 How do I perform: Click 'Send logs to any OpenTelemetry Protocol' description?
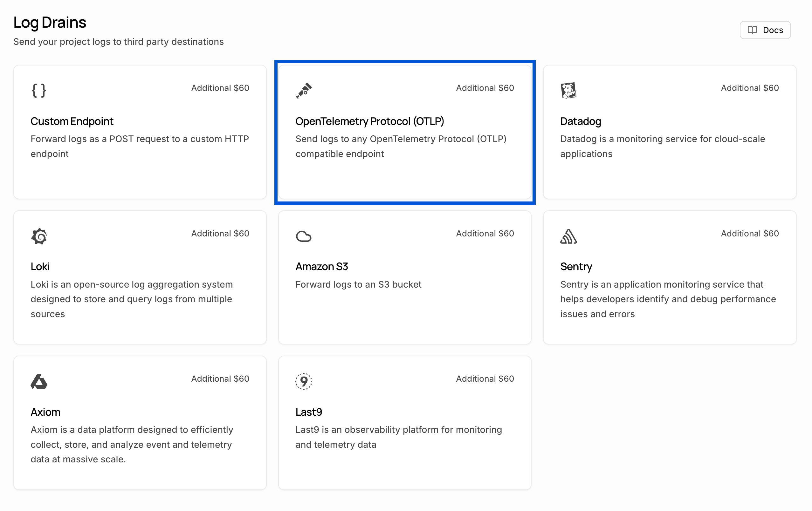coord(401,146)
